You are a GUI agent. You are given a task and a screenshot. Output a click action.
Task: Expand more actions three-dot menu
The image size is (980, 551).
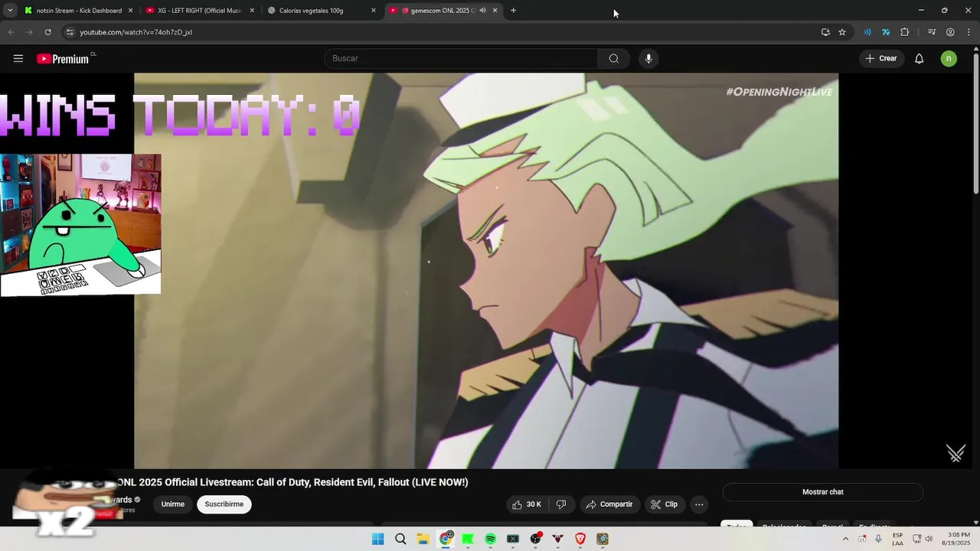tap(699, 504)
